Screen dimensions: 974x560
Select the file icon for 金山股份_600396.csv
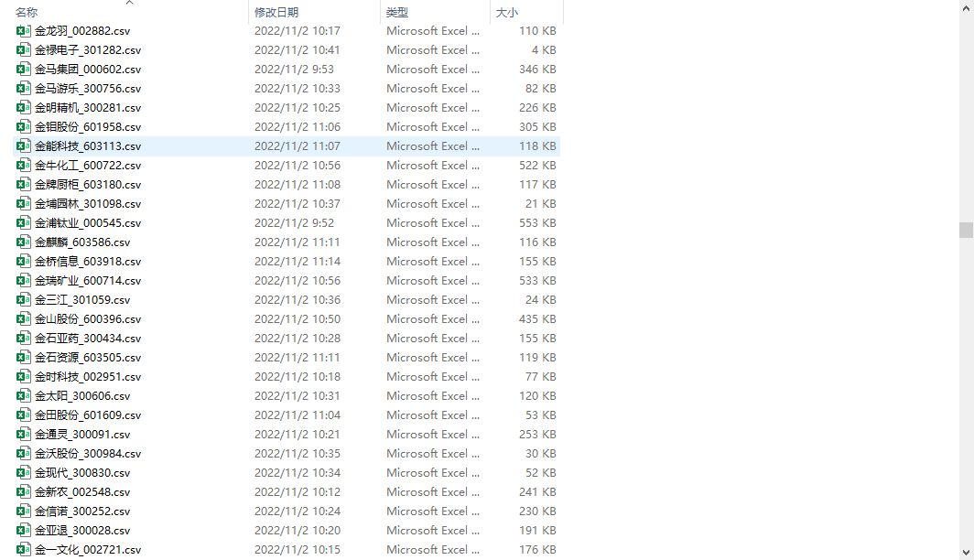pyautogui.click(x=24, y=319)
